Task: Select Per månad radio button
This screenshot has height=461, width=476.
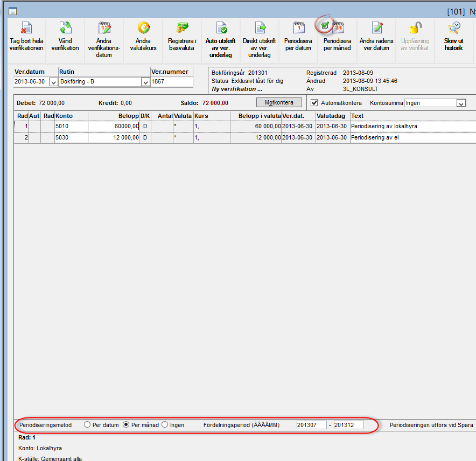Action: 126,424
